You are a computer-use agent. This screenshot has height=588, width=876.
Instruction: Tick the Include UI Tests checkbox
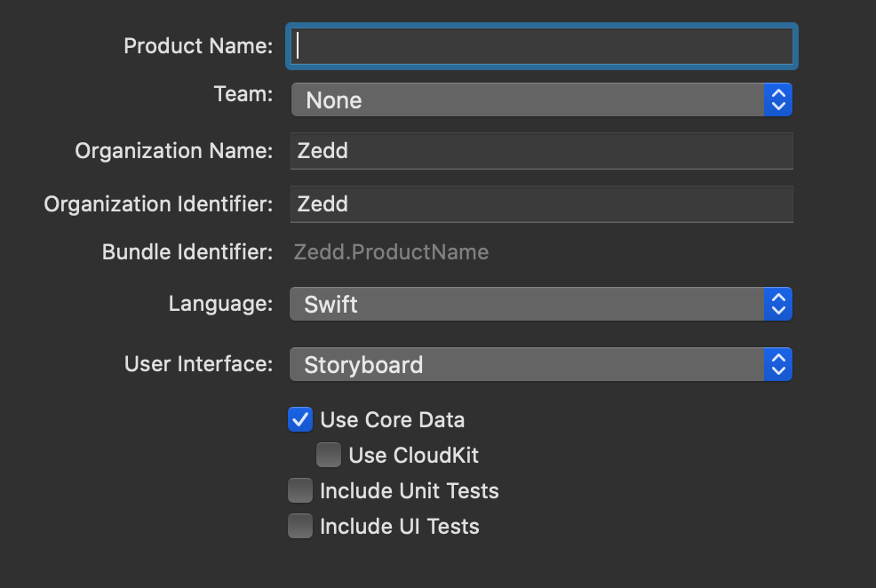[x=300, y=526]
